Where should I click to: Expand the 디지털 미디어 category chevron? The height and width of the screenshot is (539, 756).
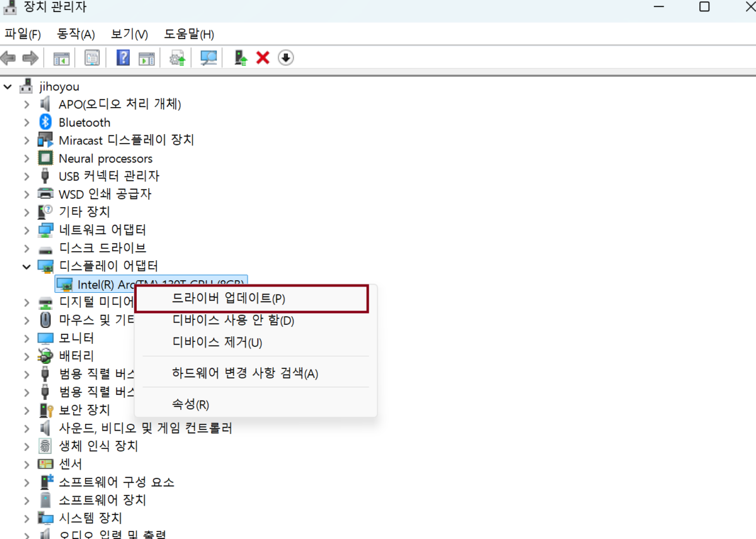(26, 302)
